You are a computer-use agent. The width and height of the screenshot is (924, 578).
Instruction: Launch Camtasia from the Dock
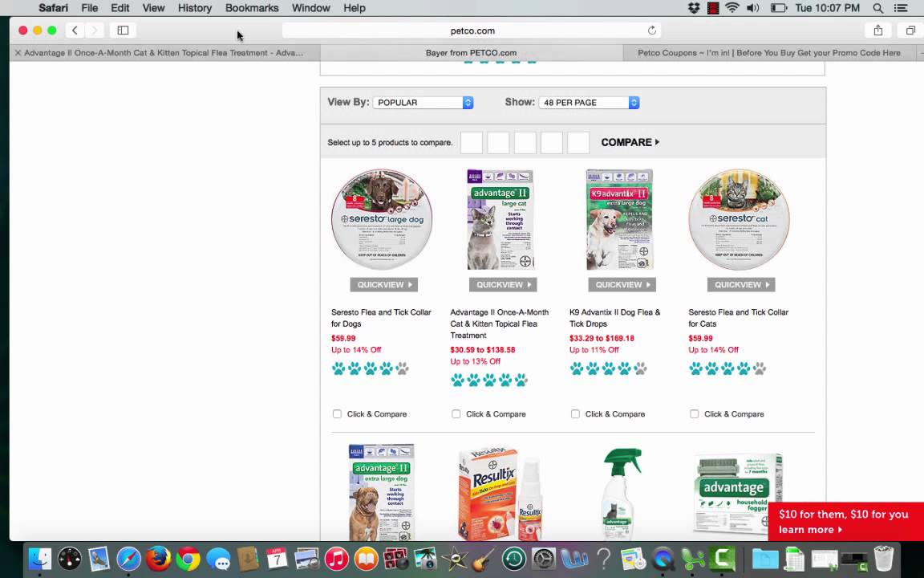pos(723,559)
